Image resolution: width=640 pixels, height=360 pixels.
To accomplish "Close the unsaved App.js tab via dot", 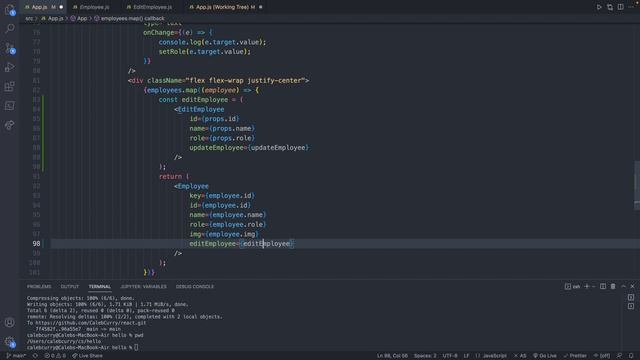I will click(x=61, y=7).
